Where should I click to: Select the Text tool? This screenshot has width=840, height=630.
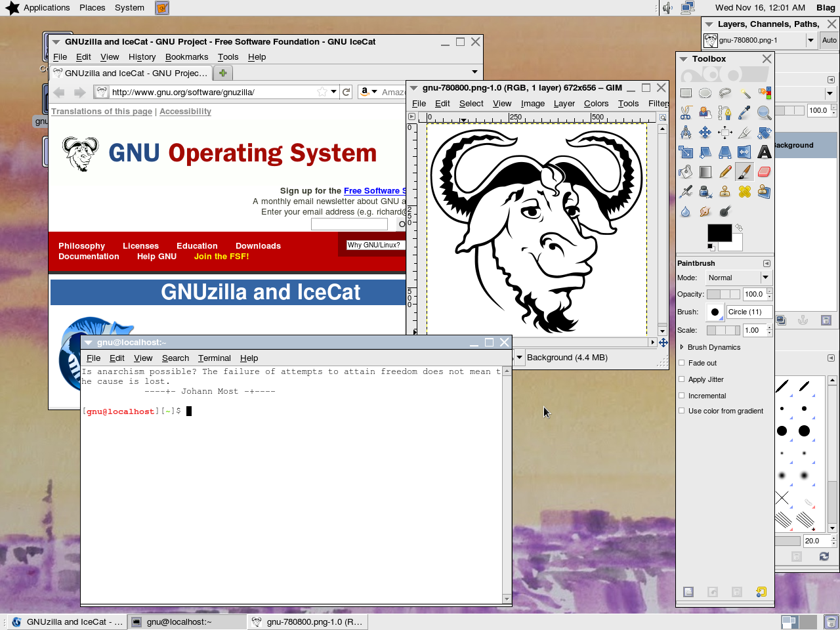coord(764,152)
